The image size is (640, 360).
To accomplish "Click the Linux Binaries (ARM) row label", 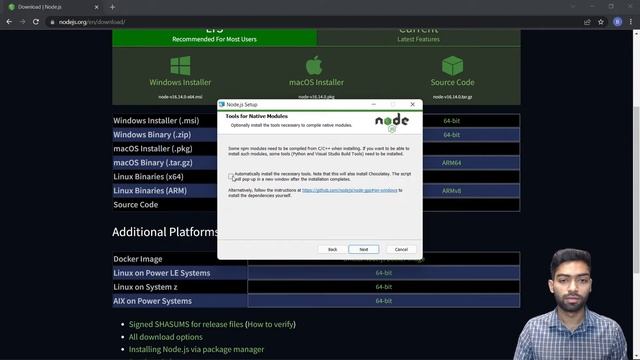I will 150,191.
